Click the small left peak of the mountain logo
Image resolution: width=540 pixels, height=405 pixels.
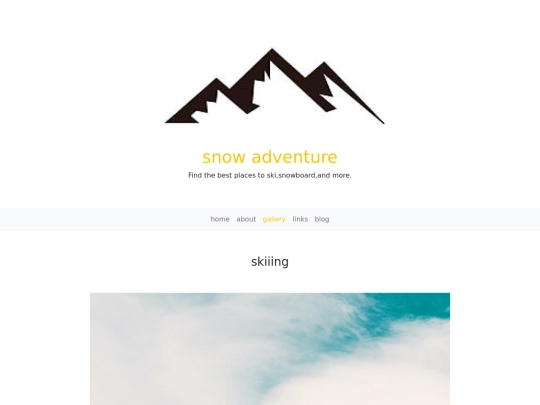216,84
